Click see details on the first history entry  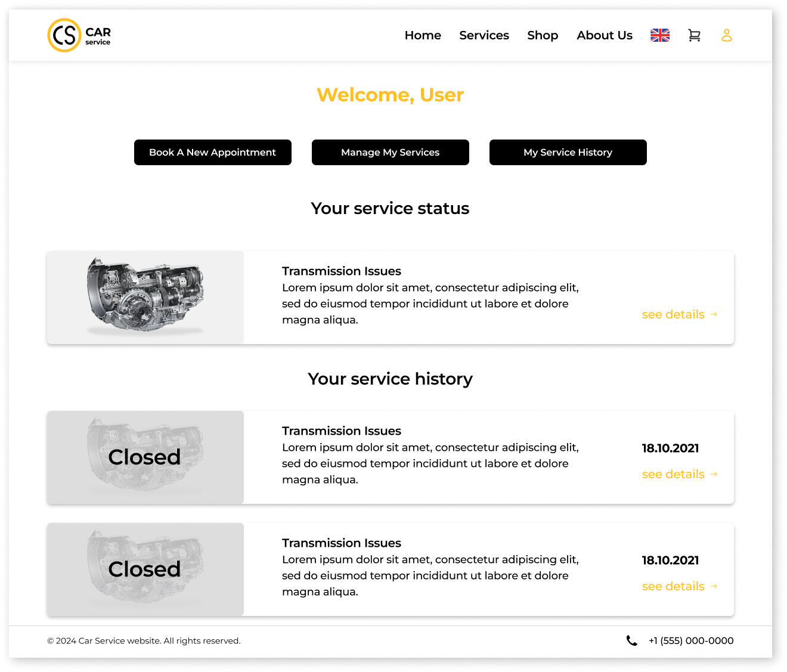tap(673, 474)
